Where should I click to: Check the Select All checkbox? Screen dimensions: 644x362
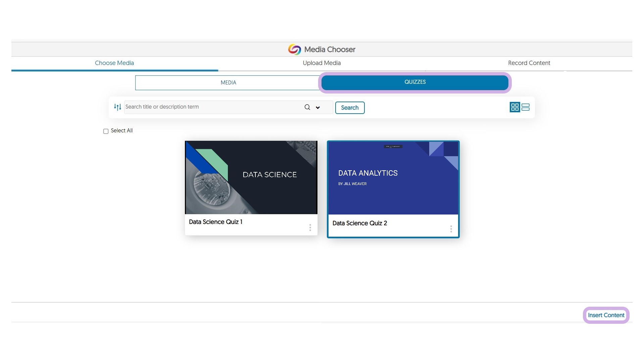[x=106, y=131]
